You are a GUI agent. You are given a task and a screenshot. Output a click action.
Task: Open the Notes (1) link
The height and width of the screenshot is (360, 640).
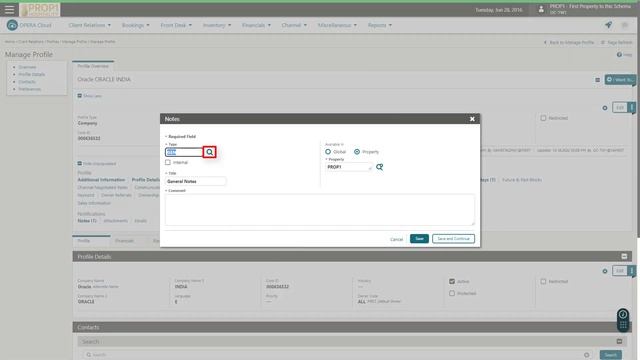[x=87, y=221]
